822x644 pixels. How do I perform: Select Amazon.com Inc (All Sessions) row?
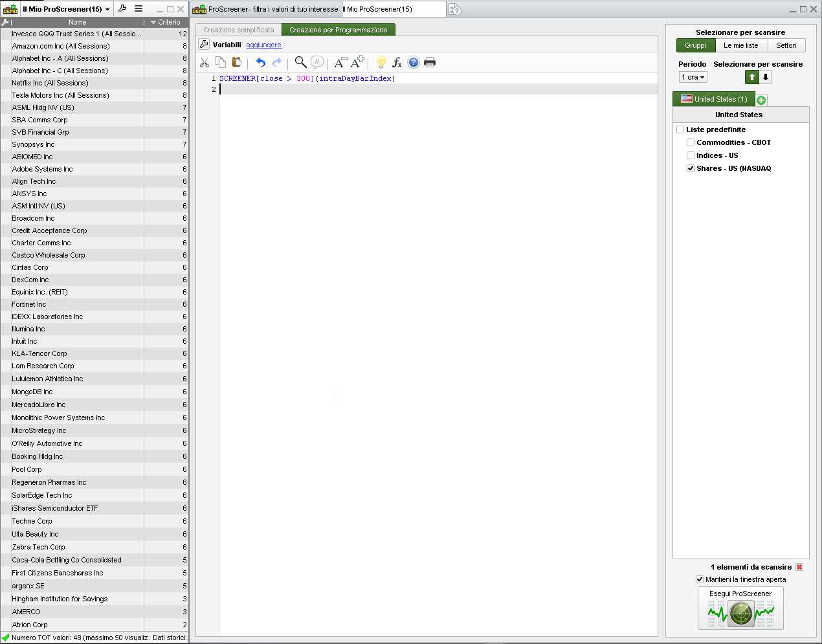(94, 46)
